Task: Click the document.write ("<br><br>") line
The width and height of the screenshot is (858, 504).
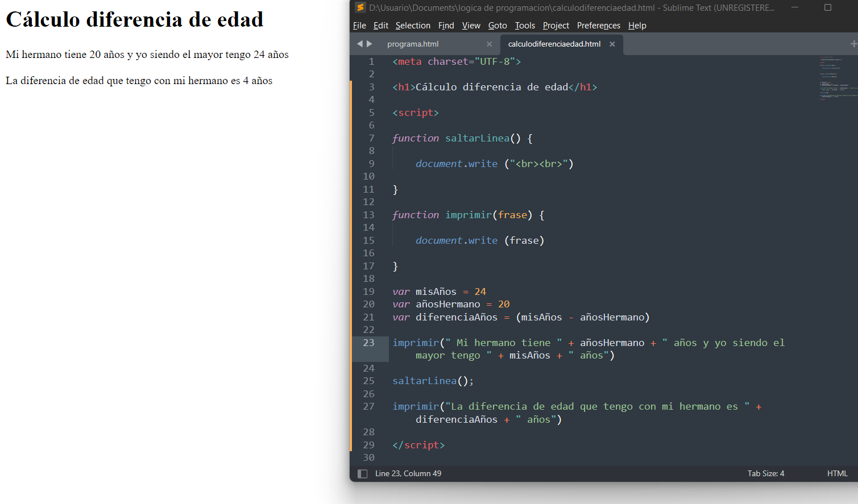Action: (x=495, y=164)
